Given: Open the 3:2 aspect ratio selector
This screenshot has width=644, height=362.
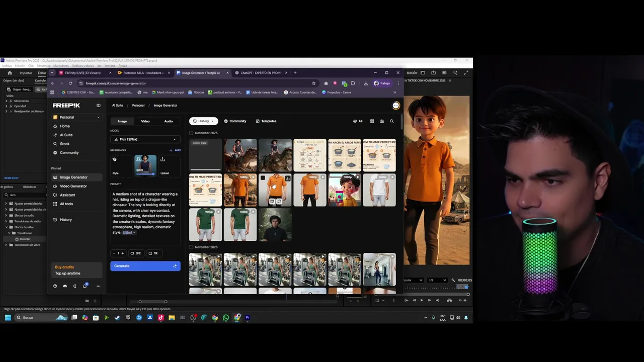Looking at the screenshot, I should coord(135,253).
